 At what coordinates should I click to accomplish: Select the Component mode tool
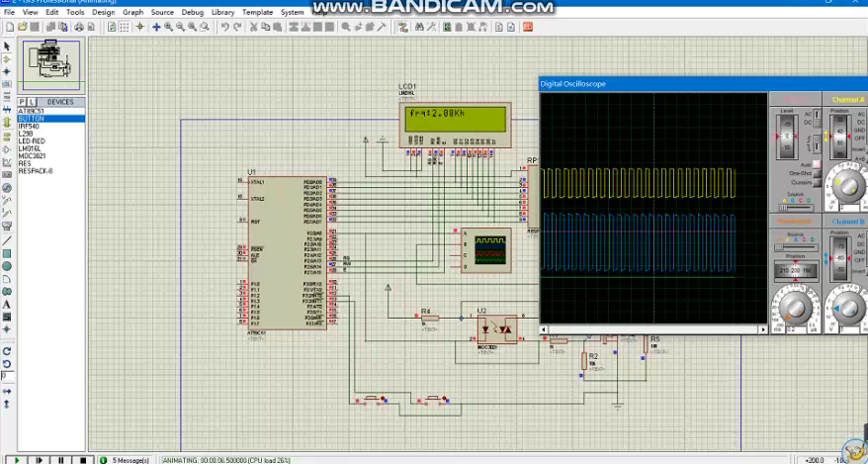pos(7,59)
